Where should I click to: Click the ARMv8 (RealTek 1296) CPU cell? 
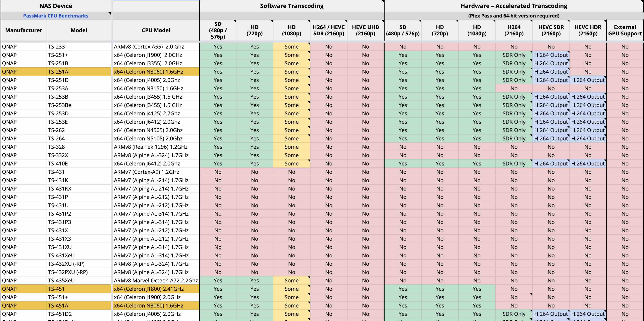(x=156, y=147)
